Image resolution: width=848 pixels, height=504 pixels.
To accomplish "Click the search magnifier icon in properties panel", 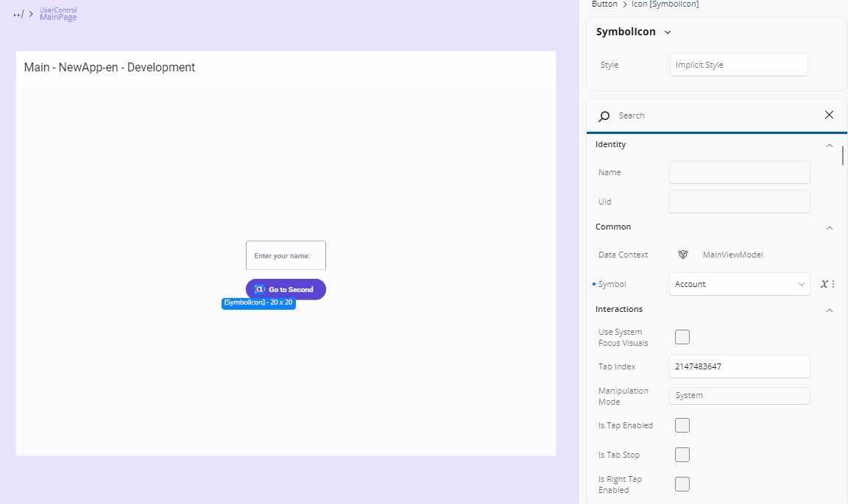I will tap(604, 116).
